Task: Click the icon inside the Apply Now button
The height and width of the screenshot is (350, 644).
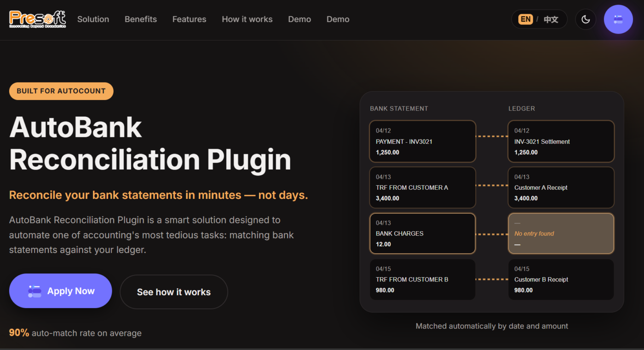Action: tap(35, 291)
